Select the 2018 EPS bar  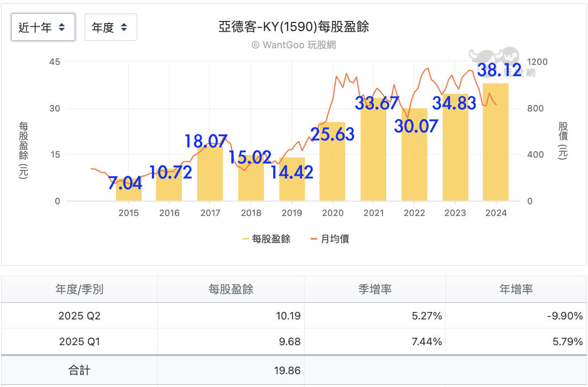[251, 177]
